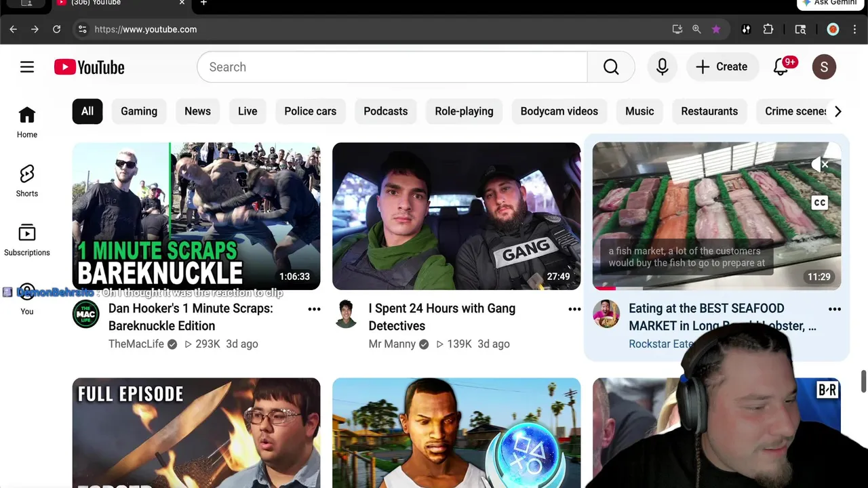The width and height of the screenshot is (868, 488).
Task: View site information icon in address bar
Action: pos(82,29)
